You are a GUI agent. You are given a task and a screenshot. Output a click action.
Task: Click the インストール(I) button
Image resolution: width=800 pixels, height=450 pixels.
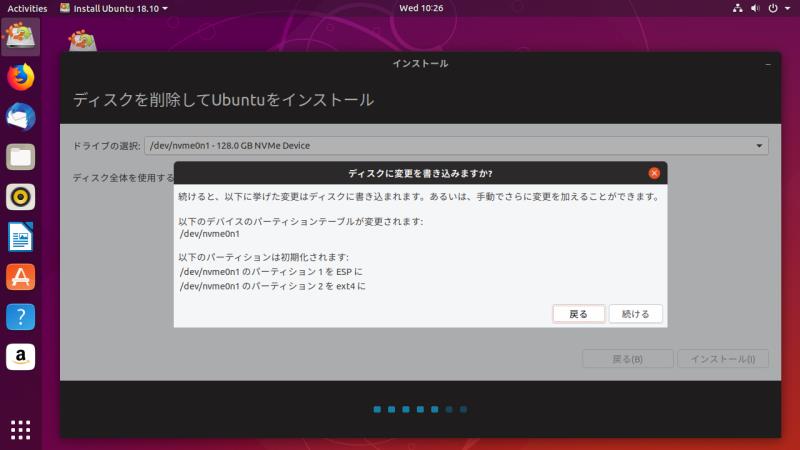tap(723, 359)
